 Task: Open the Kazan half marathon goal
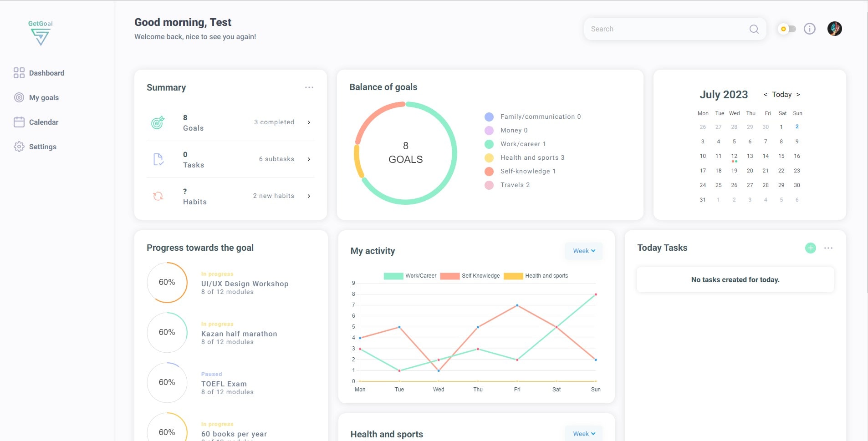(x=239, y=334)
